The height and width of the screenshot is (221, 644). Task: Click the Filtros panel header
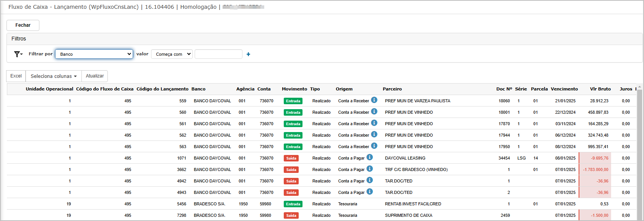[x=324, y=39]
